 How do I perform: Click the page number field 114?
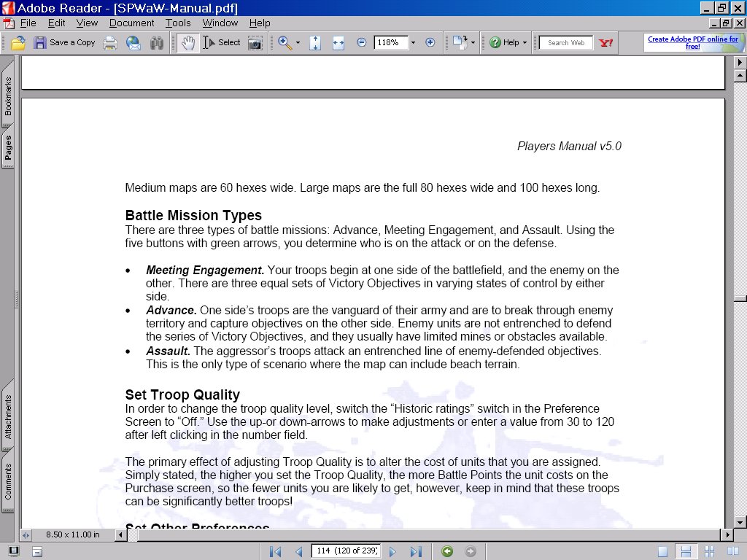pos(347,551)
